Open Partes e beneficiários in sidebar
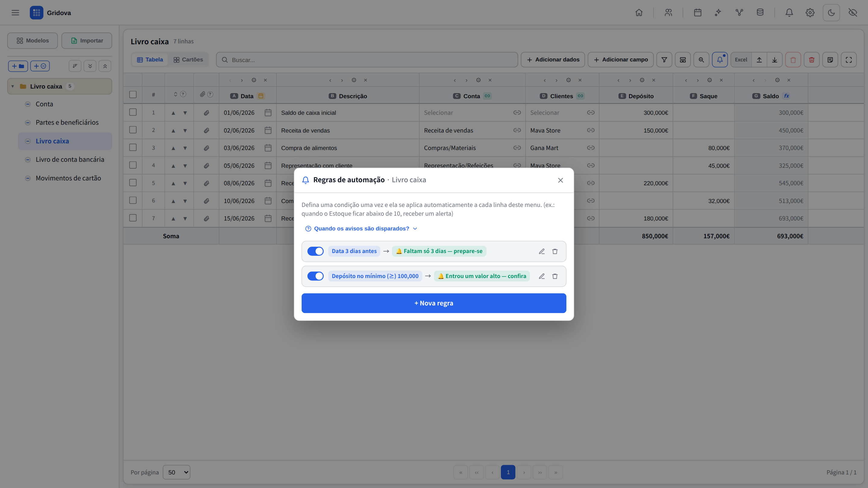868x488 pixels. [x=67, y=123]
